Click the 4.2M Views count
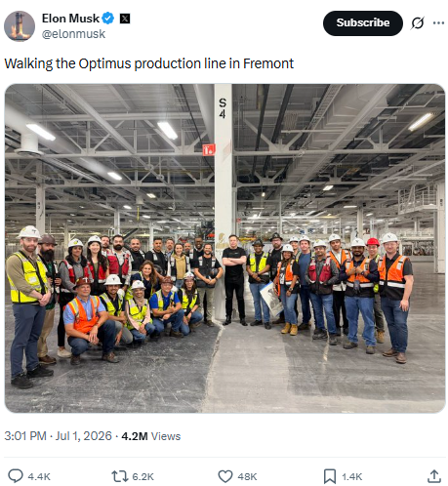The height and width of the screenshot is (486, 448). click(x=151, y=436)
